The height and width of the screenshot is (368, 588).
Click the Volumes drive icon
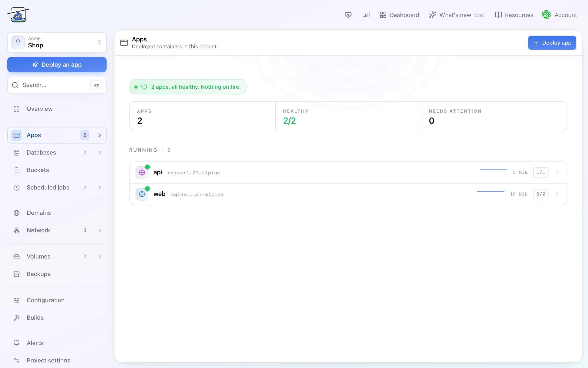pyautogui.click(x=17, y=256)
